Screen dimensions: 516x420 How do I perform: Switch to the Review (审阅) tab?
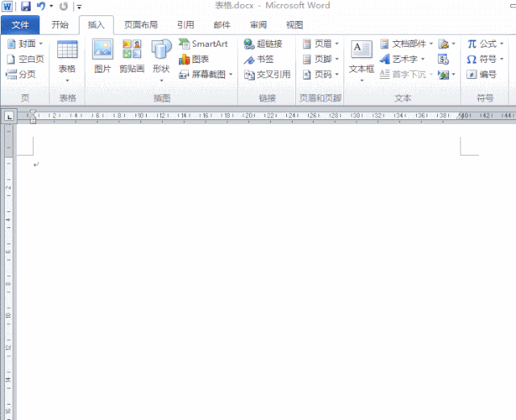pyautogui.click(x=258, y=25)
